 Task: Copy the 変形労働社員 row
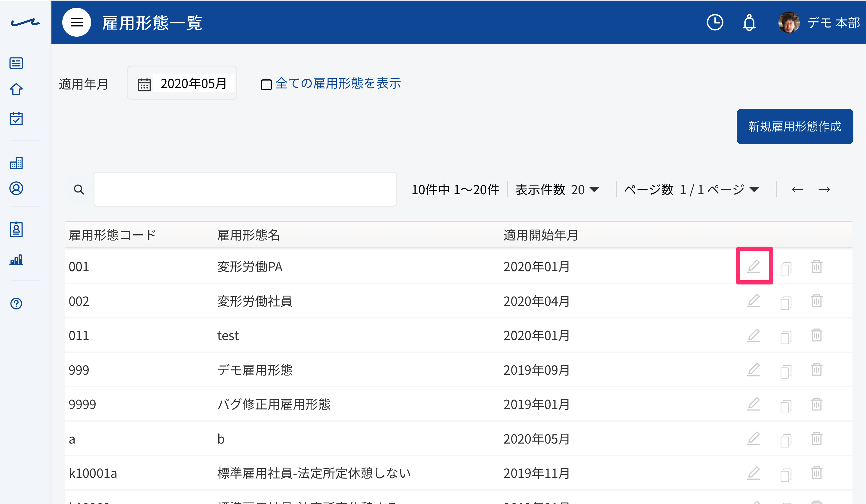(786, 303)
